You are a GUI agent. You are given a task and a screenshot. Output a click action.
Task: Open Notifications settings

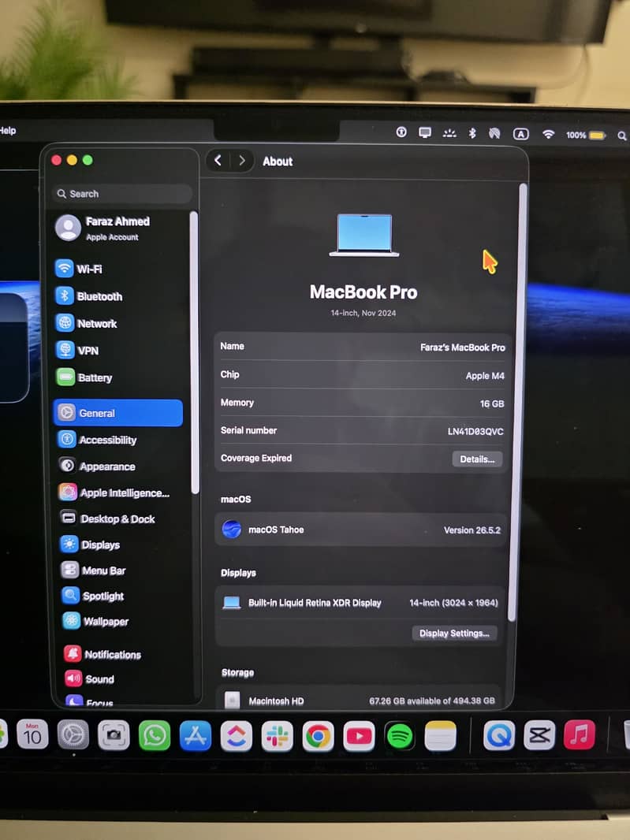103,654
